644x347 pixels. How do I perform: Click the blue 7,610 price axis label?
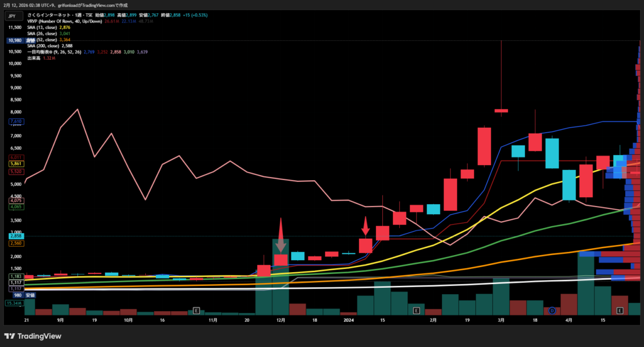pos(15,121)
